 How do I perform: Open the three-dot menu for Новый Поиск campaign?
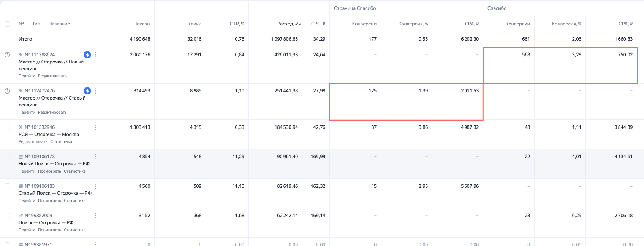click(95, 157)
